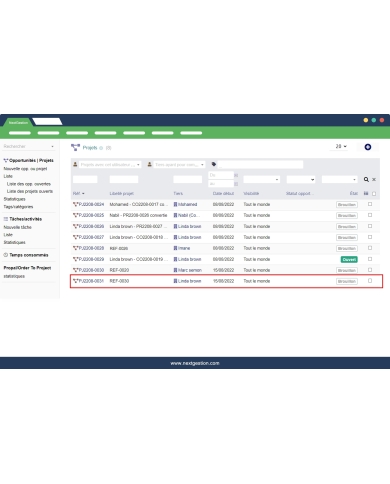Click the Tâches/activités sidebar icon

click(x=6, y=219)
